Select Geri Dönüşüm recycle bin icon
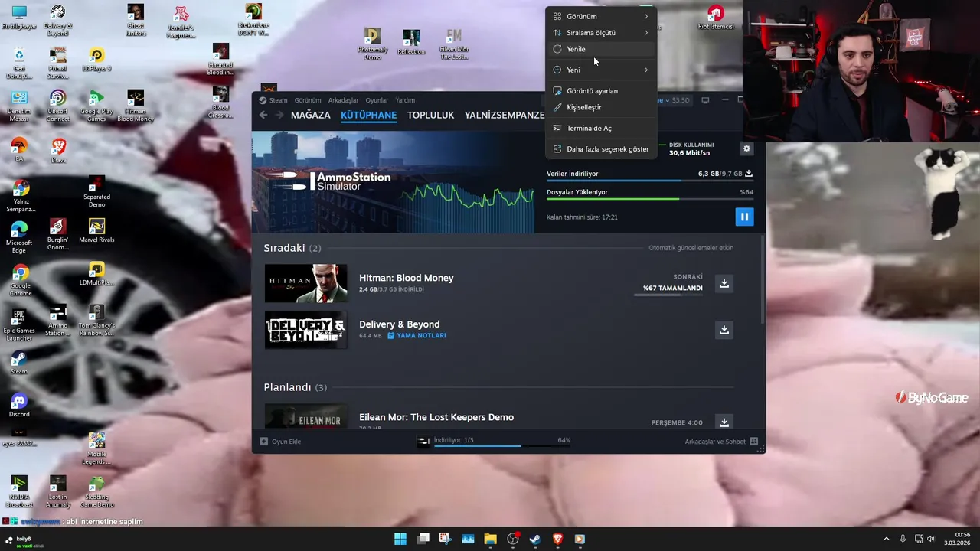 click(x=19, y=64)
